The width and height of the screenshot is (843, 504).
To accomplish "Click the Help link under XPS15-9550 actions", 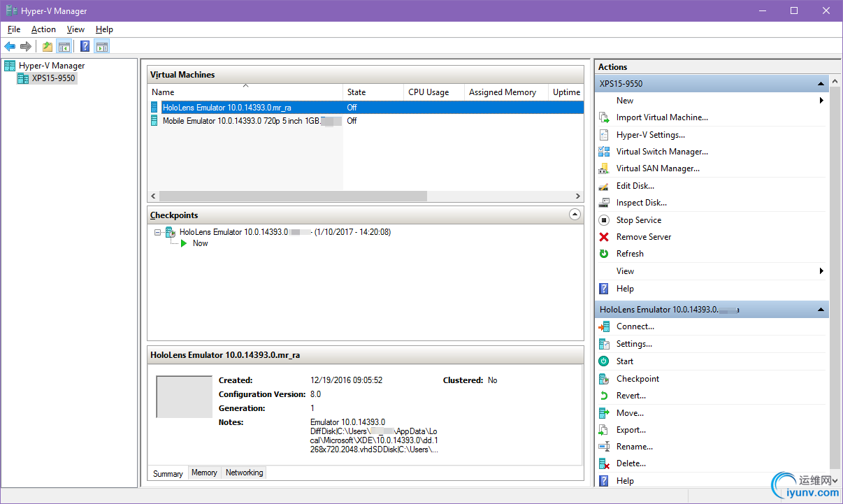I will [x=625, y=289].
